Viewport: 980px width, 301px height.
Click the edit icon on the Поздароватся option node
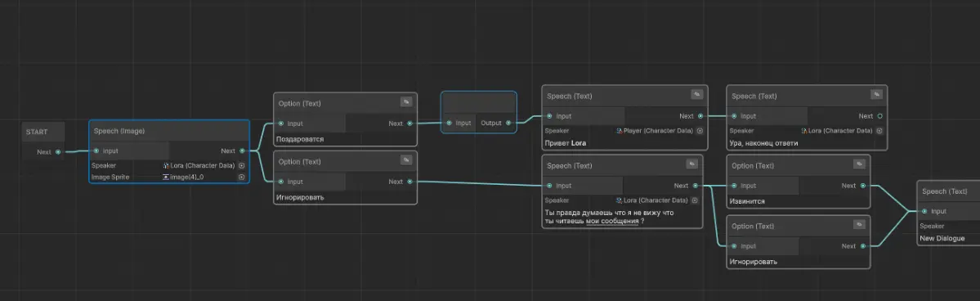405,101
